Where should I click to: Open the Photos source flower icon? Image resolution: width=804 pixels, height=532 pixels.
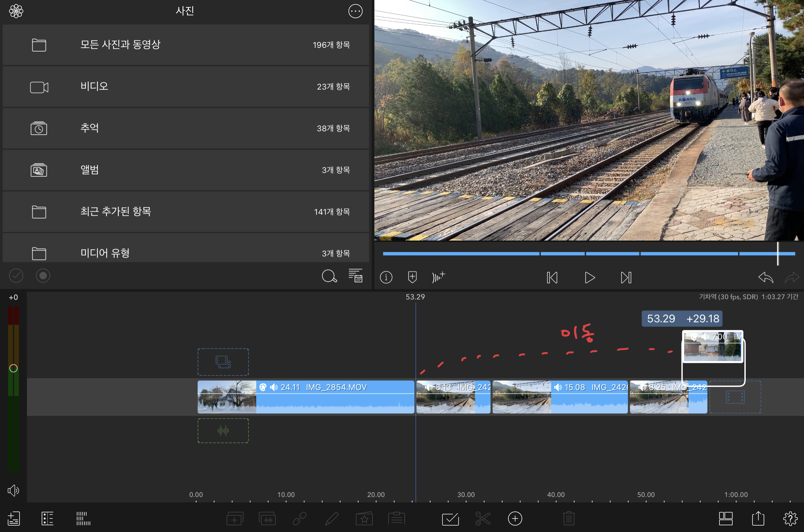click(x=16, y=11)
